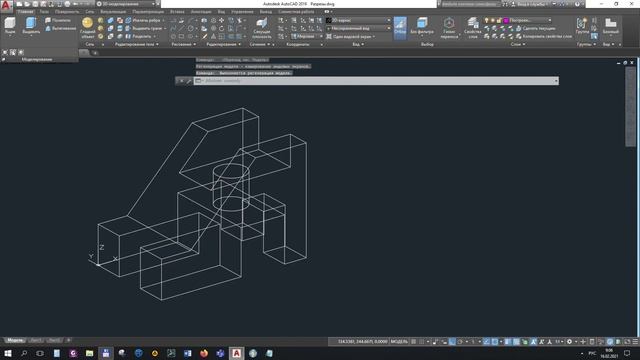This screenshot has height=360, width=640.
Task: Click the Presspull (Вытягивание) tool
Action: tap(61, 28)
